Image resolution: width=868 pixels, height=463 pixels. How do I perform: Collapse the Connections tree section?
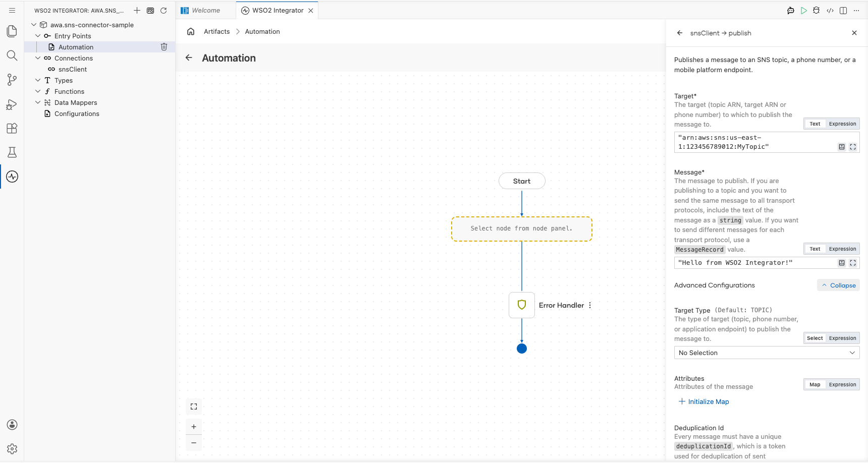[38, 58]
